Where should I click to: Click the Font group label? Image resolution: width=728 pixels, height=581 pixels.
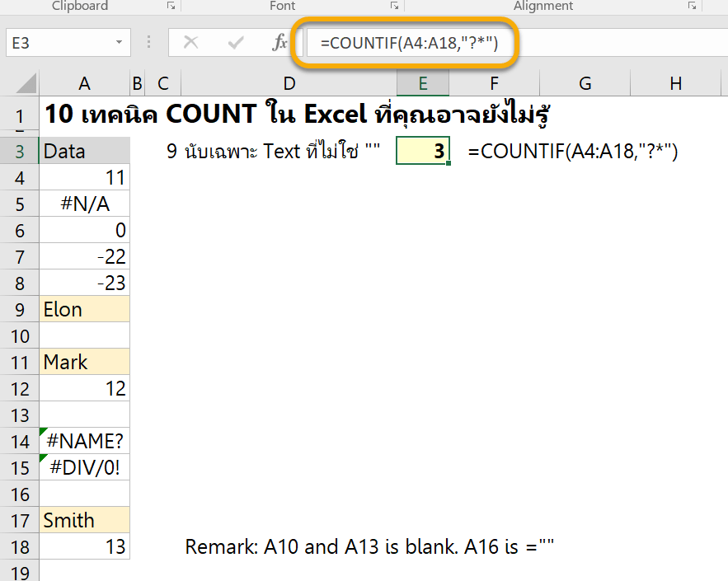282,6
